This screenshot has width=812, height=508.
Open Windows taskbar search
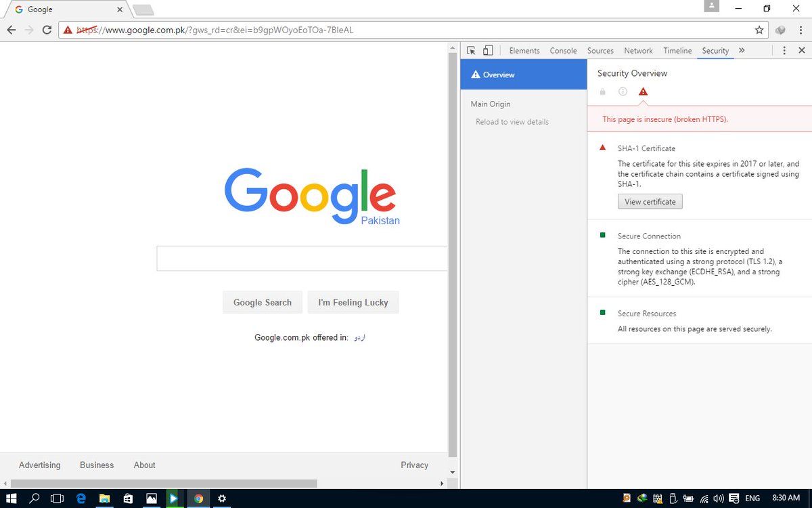tap(35, 499)
